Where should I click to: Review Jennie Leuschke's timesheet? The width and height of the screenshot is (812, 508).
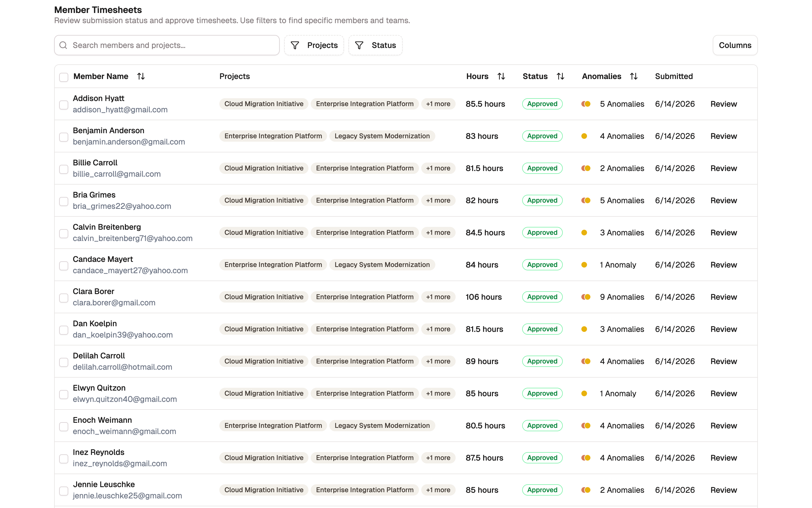pyautogui.click(x=723, y=490)
